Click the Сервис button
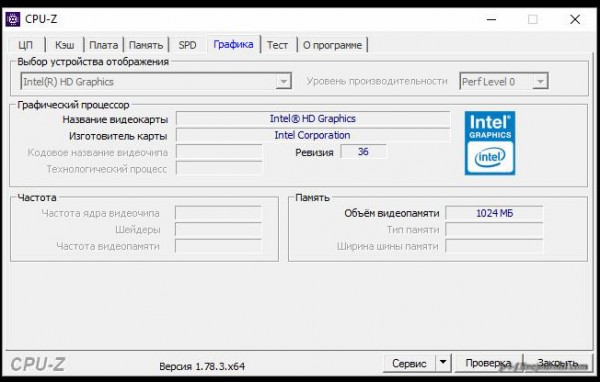Image resolution: width=600 pixels, height=382 pixels. [409, 363]
